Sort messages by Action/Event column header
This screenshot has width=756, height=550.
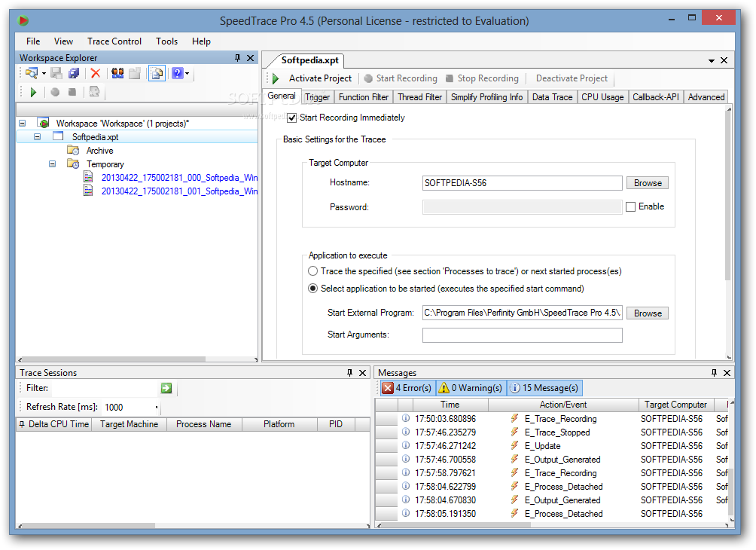(x=562, y=405)
